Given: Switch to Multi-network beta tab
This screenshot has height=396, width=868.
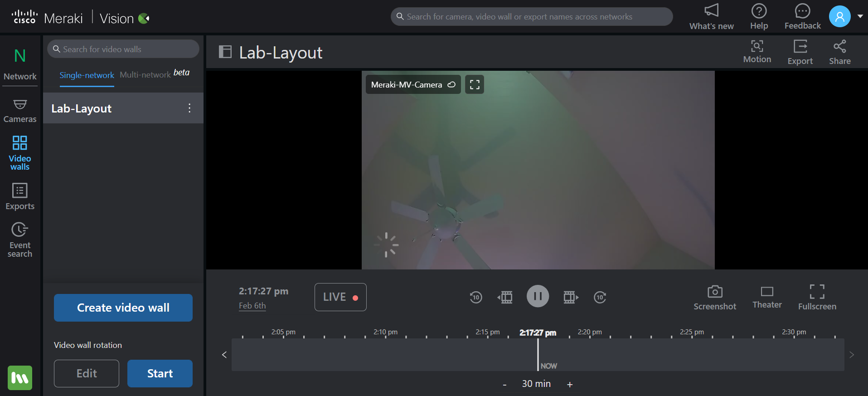Looking at the screenshot, I should [x=155, y=74].
